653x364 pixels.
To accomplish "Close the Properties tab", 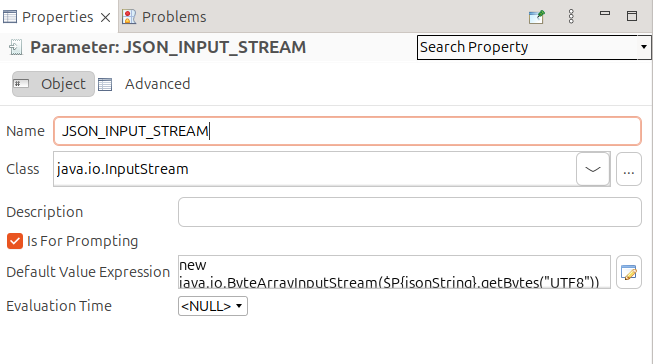I will point(106,17).
